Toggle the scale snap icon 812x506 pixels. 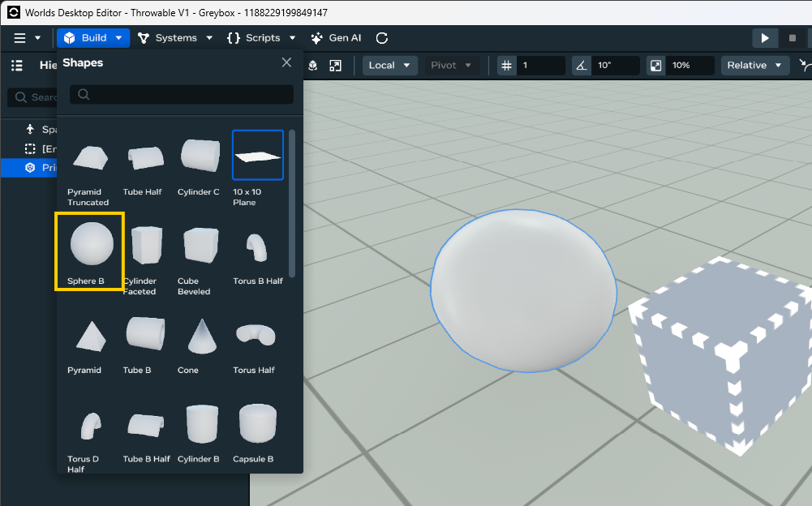coord(656,66)
